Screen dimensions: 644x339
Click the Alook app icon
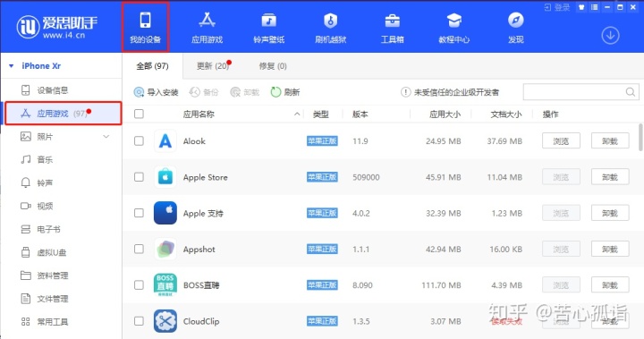165,141
